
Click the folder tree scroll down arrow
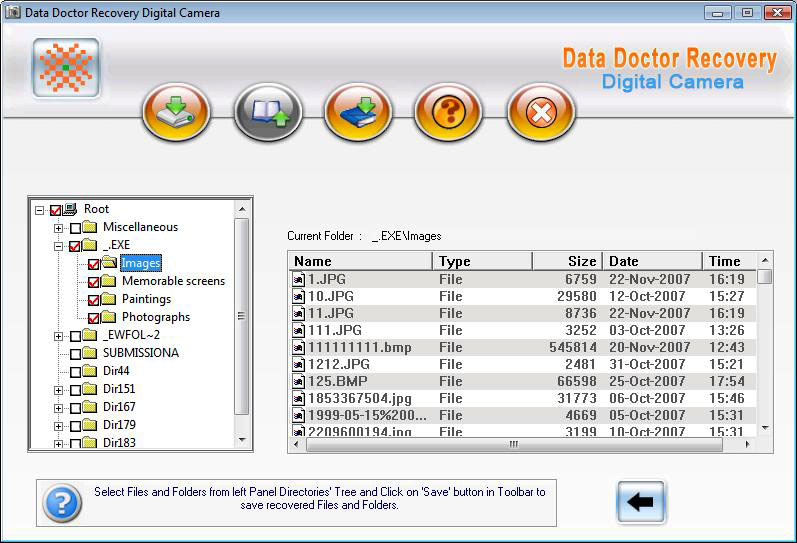242,440
